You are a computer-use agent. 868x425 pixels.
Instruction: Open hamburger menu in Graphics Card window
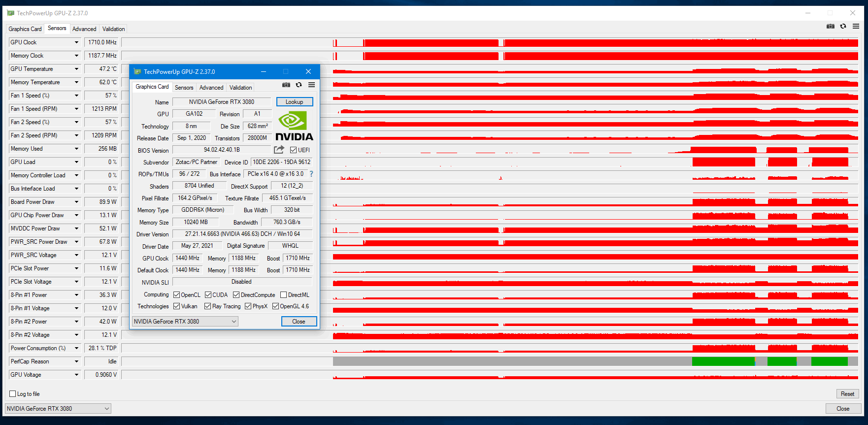point(311,85)
